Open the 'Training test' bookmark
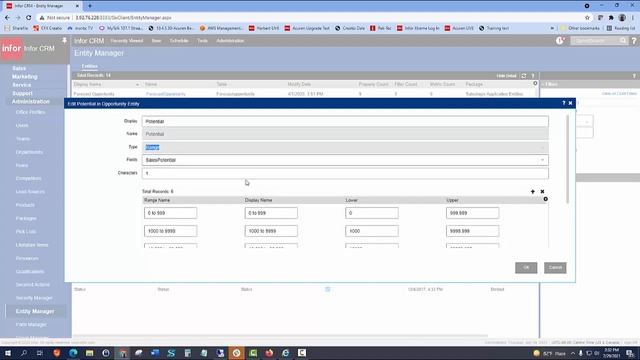This screenshot has height=360, width=640. click(494, 28)
